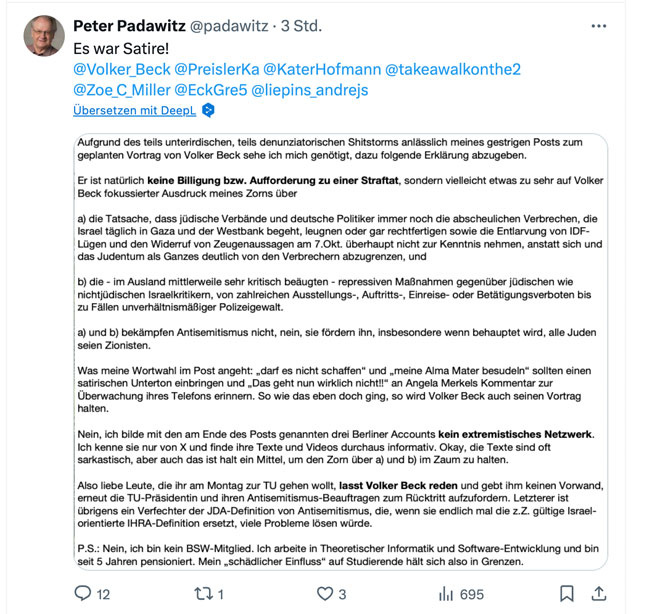Repost this tweet using the retweet icon
This screenshot has height=614, width=650.
pos(201,594)
